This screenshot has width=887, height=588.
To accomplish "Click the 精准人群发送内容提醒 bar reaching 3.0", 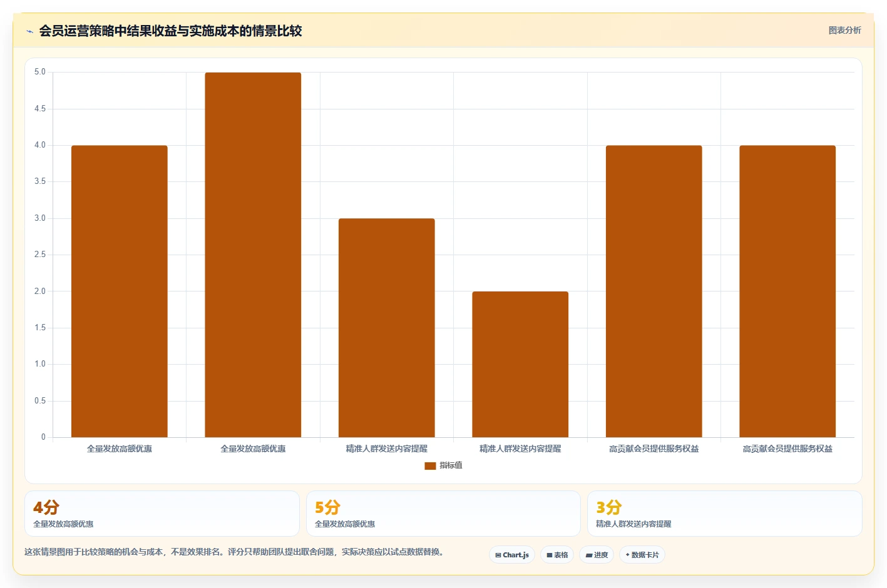I will tap(387, 328).
